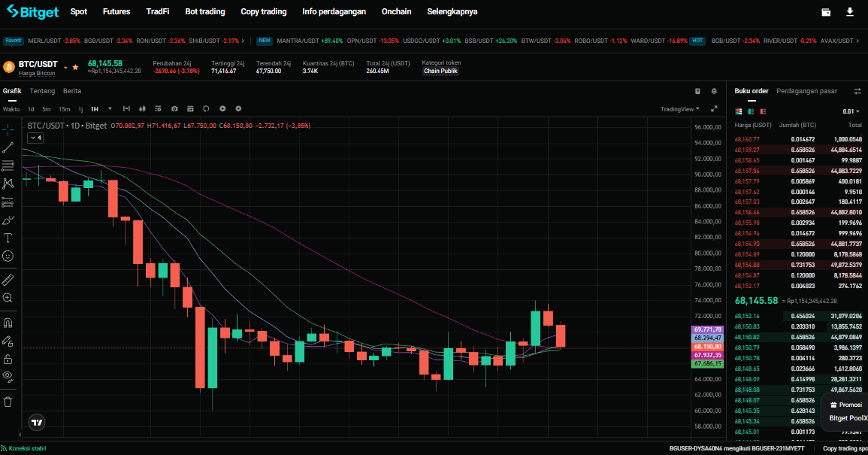
Task: Open the TradingView chart source dropdown
Action: [679, 109]
